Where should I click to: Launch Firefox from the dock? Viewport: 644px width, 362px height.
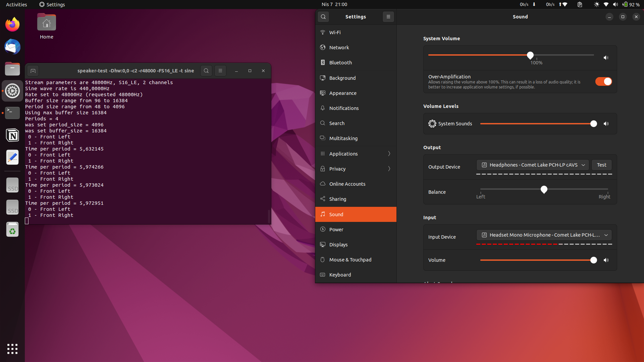[12, 24]
